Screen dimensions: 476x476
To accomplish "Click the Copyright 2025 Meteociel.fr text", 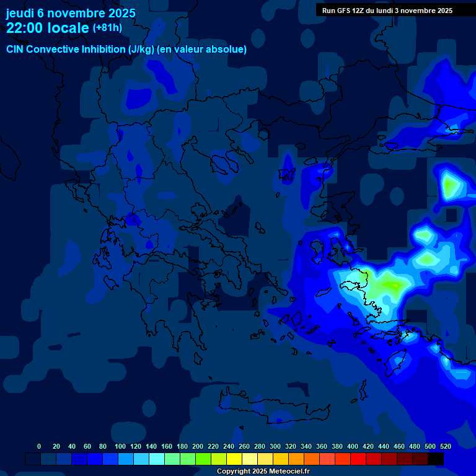I will click(x=263, y=472).
